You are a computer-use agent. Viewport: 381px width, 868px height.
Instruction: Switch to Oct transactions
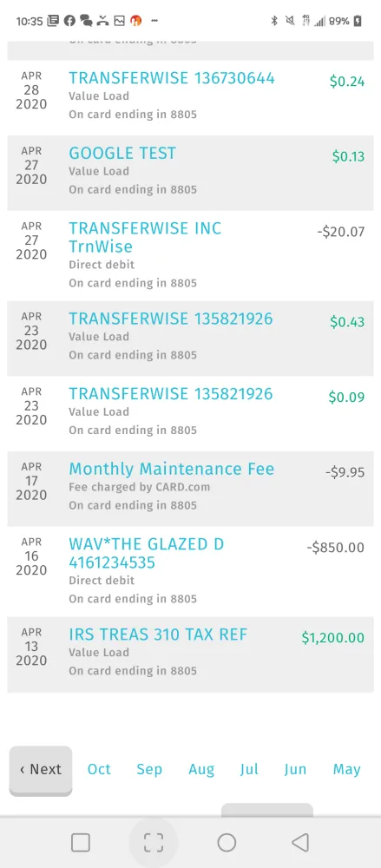click(99, 769)
